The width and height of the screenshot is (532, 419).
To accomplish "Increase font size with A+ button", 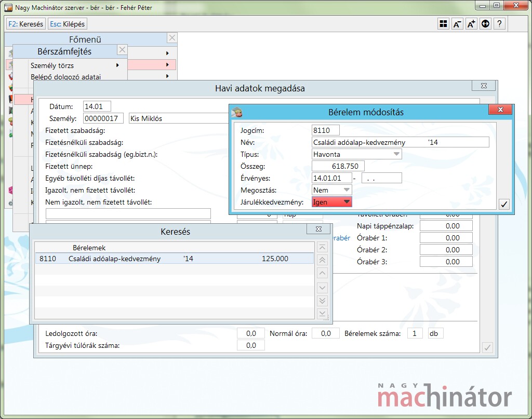I will pyautogui.click(x=471, y=24).
